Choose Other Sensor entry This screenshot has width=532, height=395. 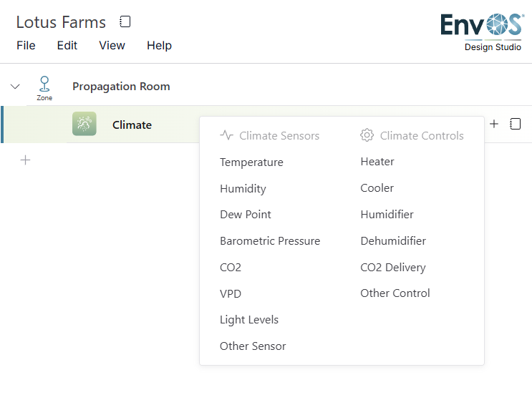pos(253,346)
